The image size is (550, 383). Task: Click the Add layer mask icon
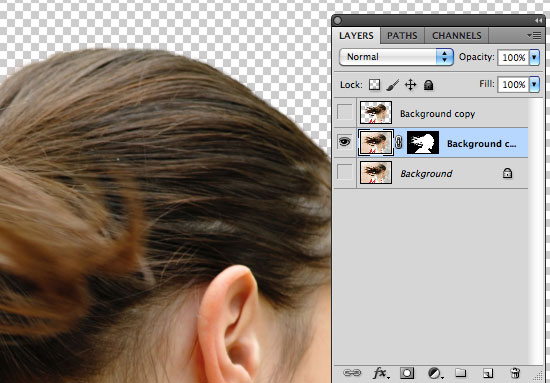(x=407, y=373)
